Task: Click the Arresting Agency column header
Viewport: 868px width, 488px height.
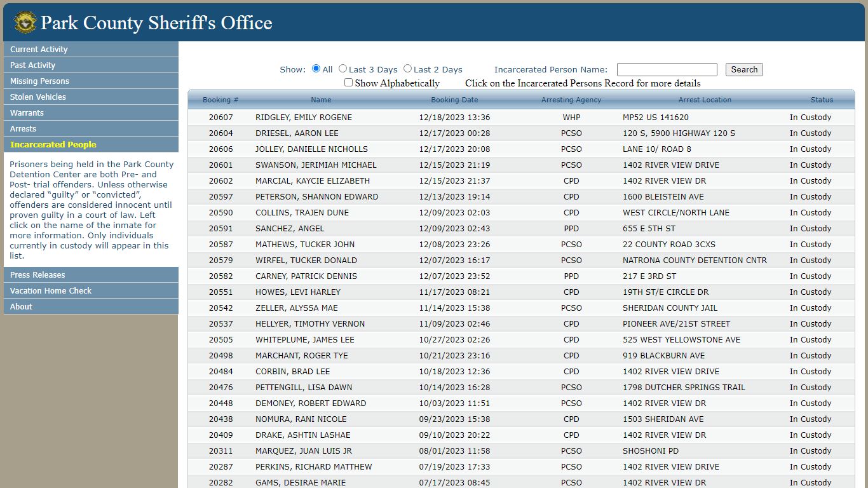Action: [x=571, y=100]
